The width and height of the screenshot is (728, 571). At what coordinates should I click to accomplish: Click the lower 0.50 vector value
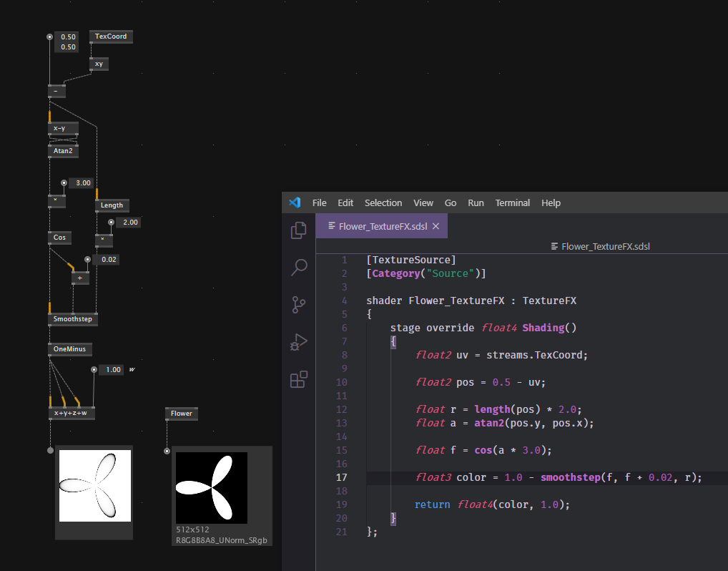(x=67, y=47)
